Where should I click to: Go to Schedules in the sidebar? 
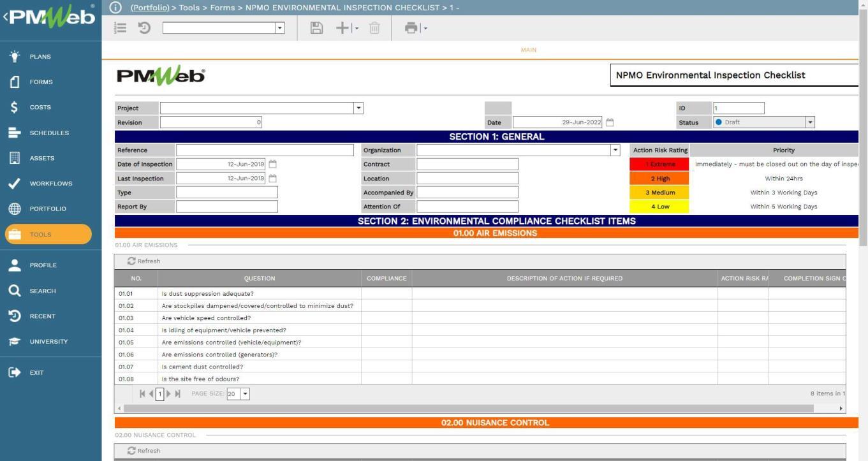[x=48, y=133]
